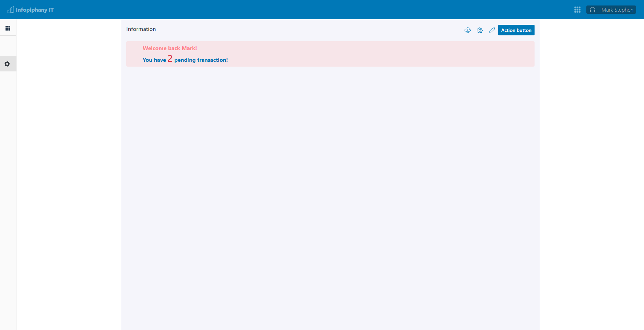Open the Information panel gear settings

480,30
